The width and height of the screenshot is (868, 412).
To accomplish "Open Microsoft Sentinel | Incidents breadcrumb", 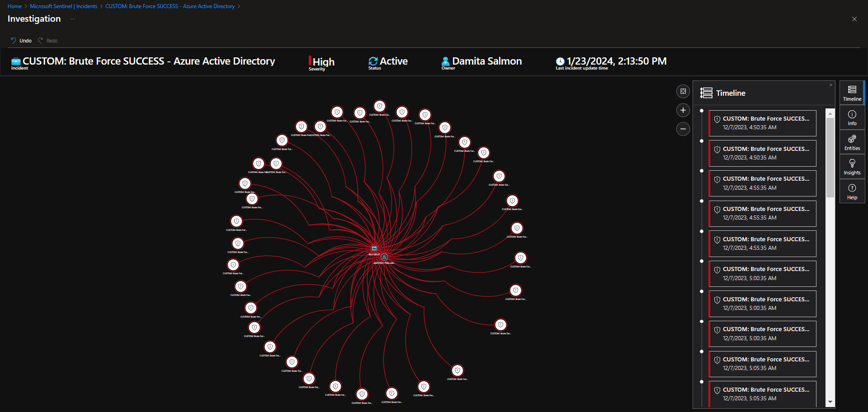I will point(64,6).
